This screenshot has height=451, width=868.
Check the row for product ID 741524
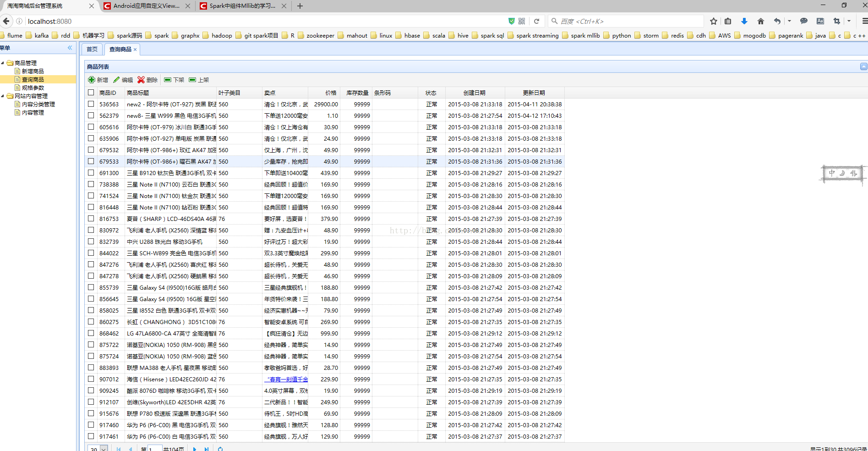tap(91, 196)
